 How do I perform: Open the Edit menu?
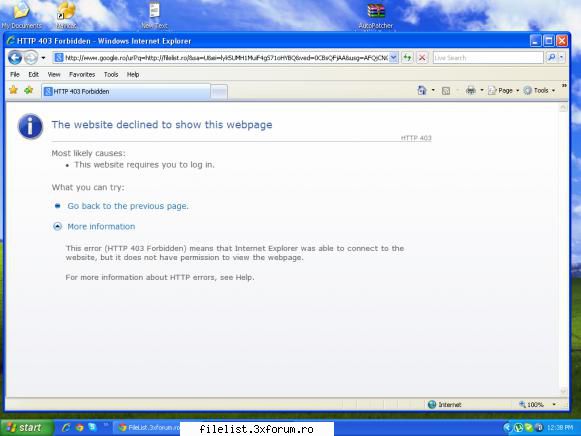[34, 74]
